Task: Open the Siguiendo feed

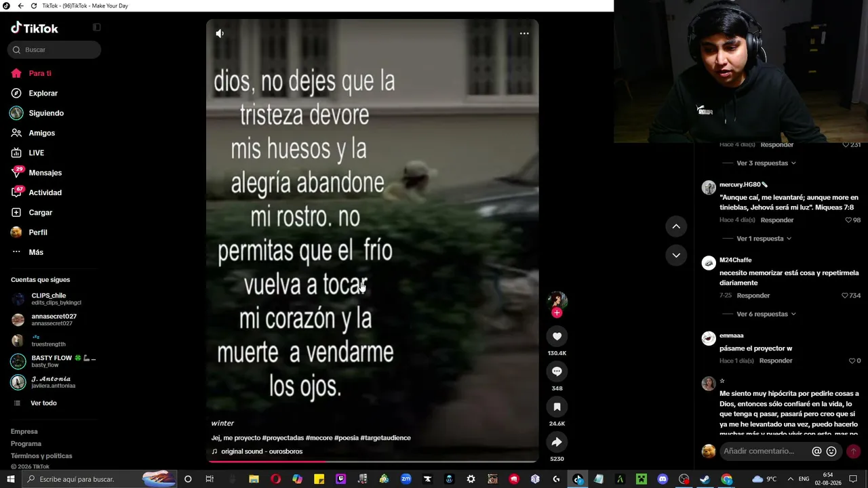Action: coord(37,113)
